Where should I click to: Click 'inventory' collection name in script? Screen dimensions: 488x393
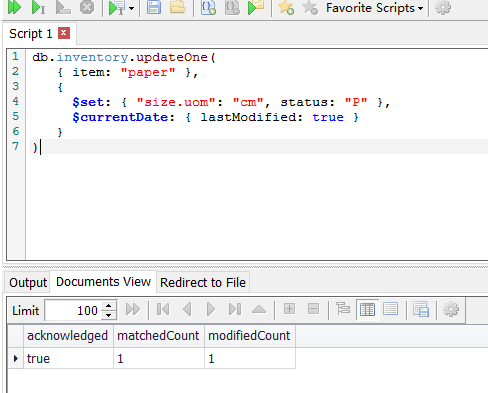tap(92, 58)
